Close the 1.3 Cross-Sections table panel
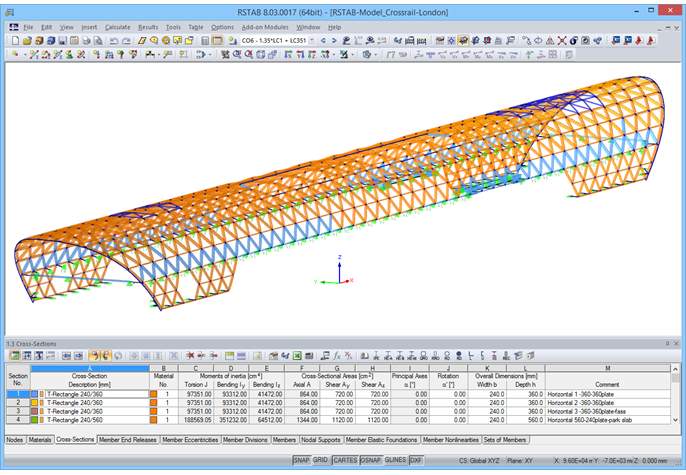This screenshot has height=475, width=686. [x=676, y=344]
